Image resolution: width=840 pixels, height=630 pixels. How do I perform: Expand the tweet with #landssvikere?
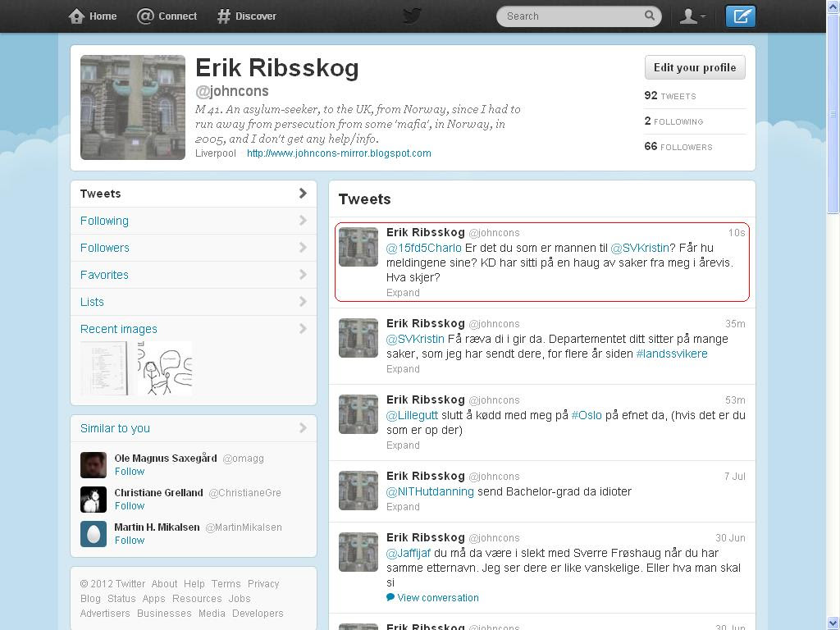(403, 368)
